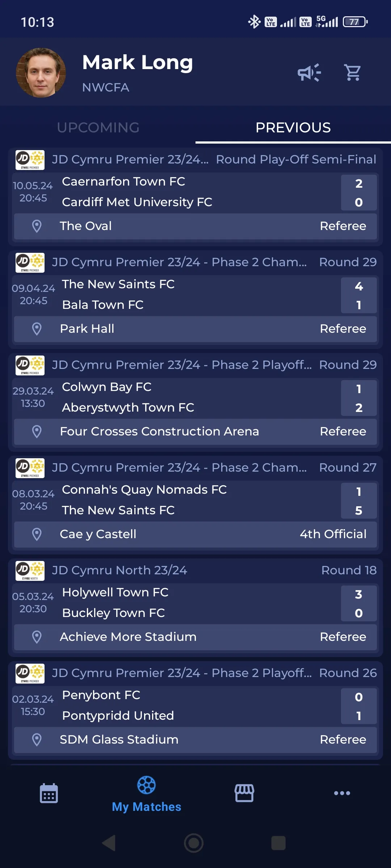Tap JD Cymru North 23/24 competition logo
391x868 pixels.
pyautogui.click(x=30, y=571)
